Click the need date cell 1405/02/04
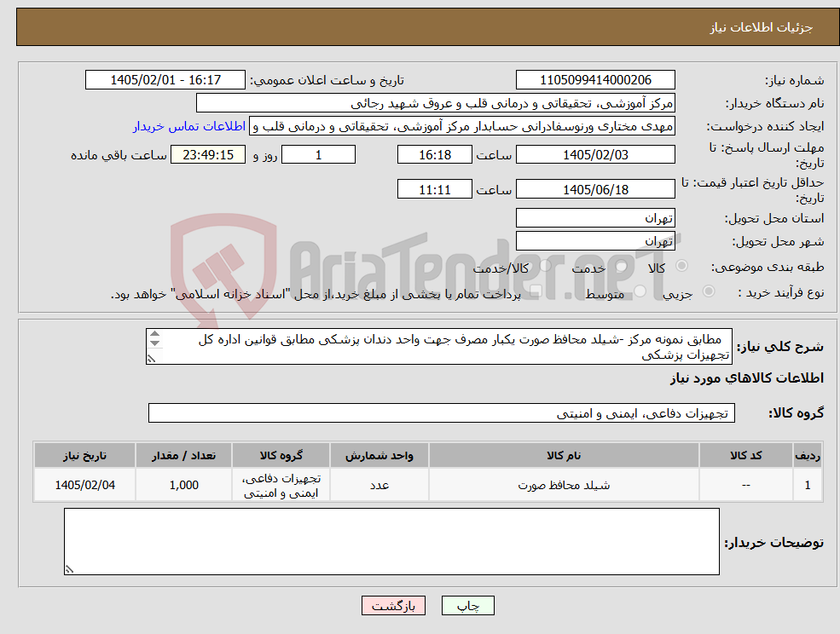Viewport: 840px width, 634px height. [84, 485]
